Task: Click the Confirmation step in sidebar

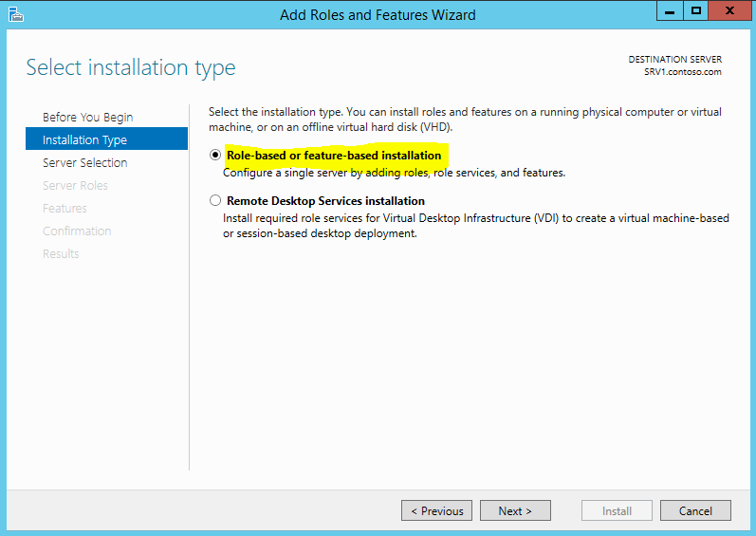Action: (x=77, y=231)
